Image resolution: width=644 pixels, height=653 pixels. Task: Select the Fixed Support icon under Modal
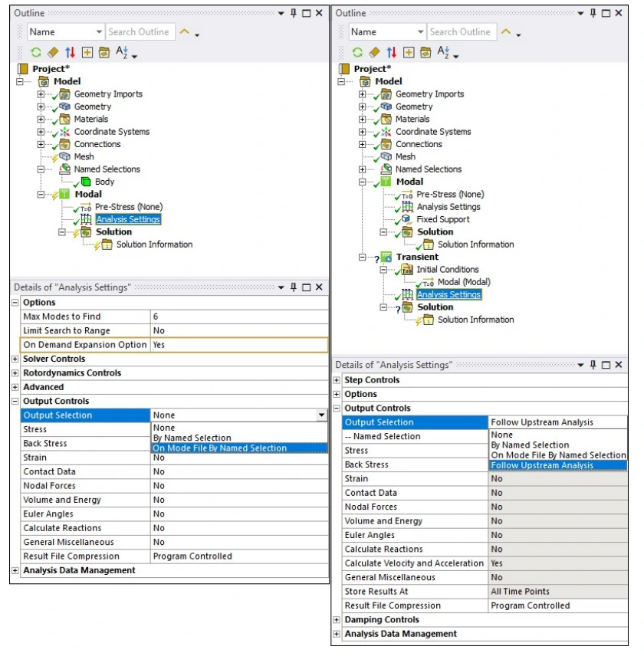coord(406,219)
